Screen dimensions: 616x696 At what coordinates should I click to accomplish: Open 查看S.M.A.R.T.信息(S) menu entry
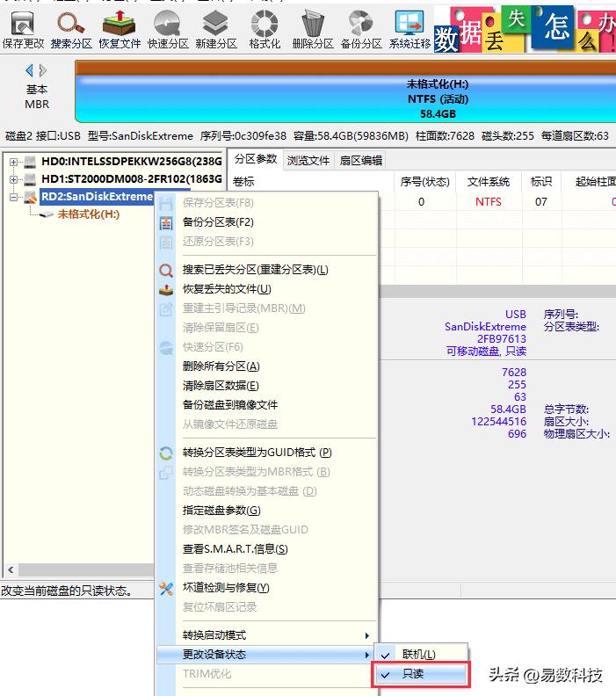pos(266,549)
